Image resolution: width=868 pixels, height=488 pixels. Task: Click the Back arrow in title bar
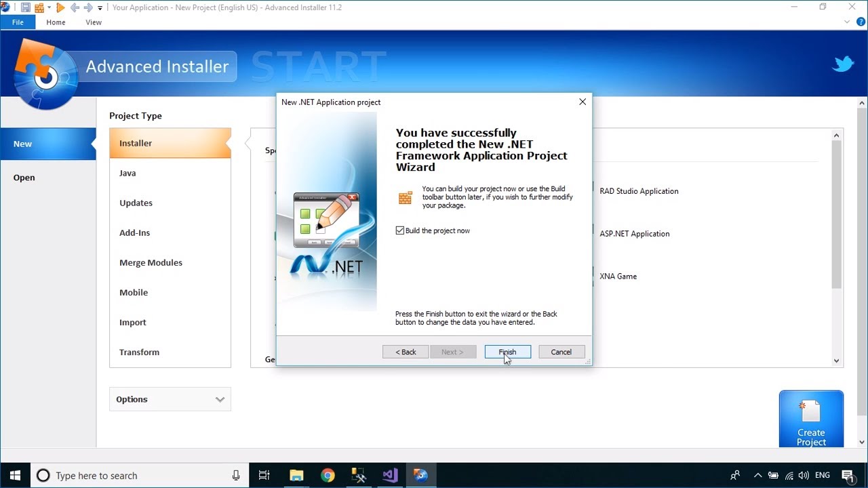pos(75,7)
